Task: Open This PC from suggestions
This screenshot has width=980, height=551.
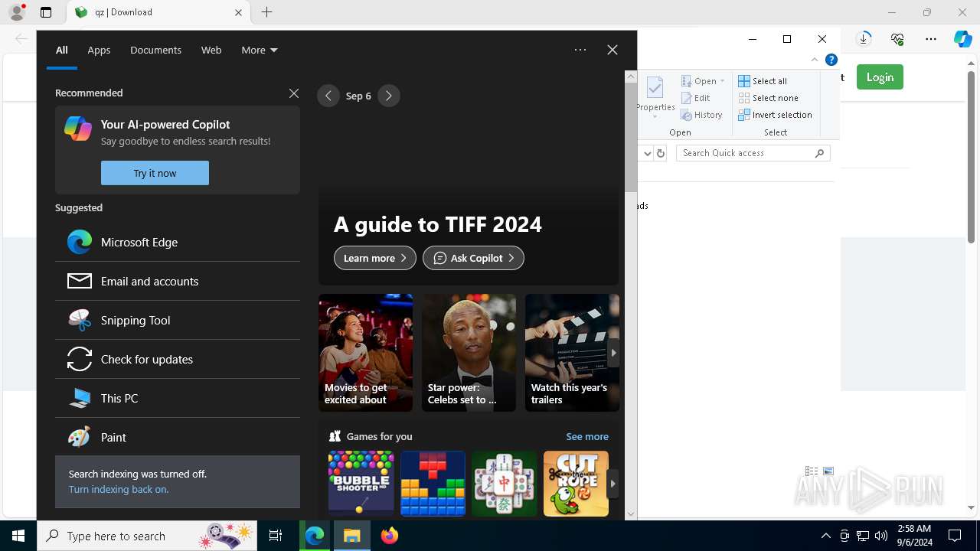Action: pyautogui.click(x=178, y=398)
